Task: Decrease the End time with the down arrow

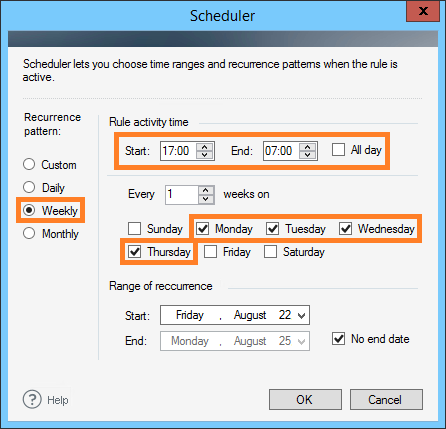Action: pyautogui.click(x=308, y=155)
